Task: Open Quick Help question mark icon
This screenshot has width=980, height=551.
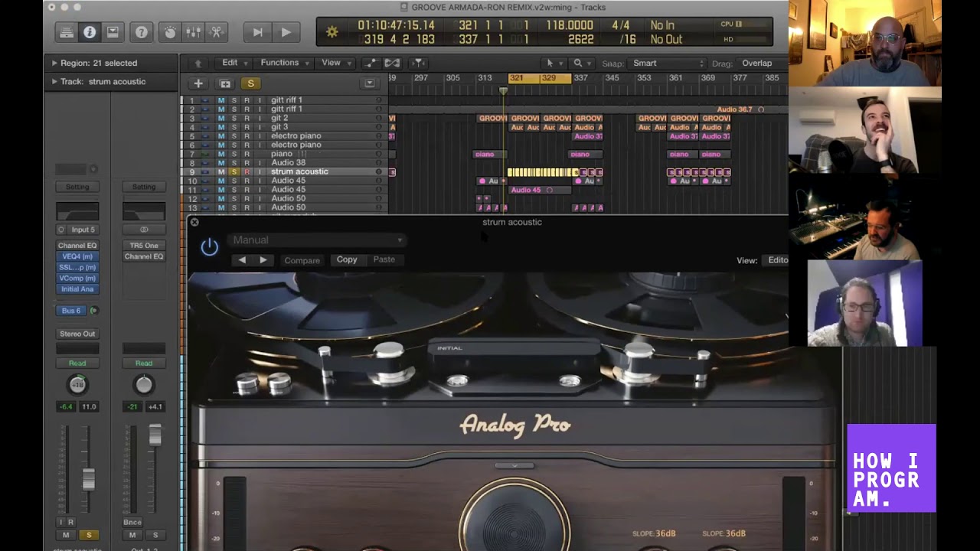Action: point(142,32)
